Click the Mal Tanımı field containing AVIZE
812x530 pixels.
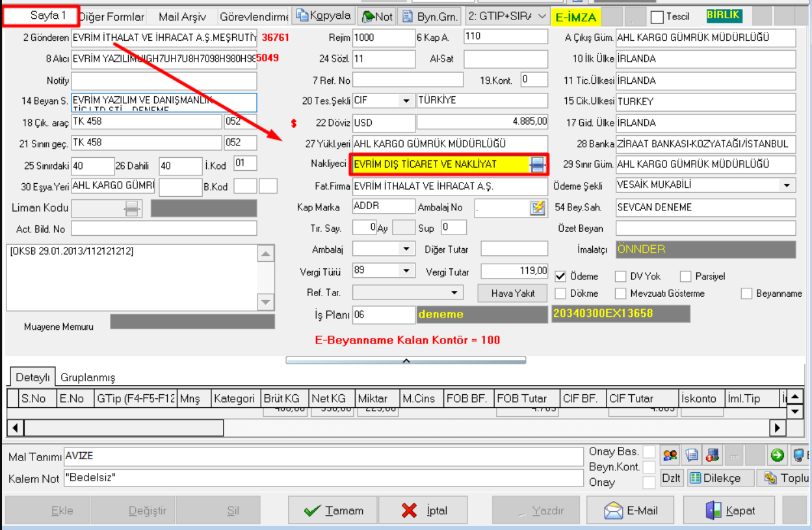point(324,457)
